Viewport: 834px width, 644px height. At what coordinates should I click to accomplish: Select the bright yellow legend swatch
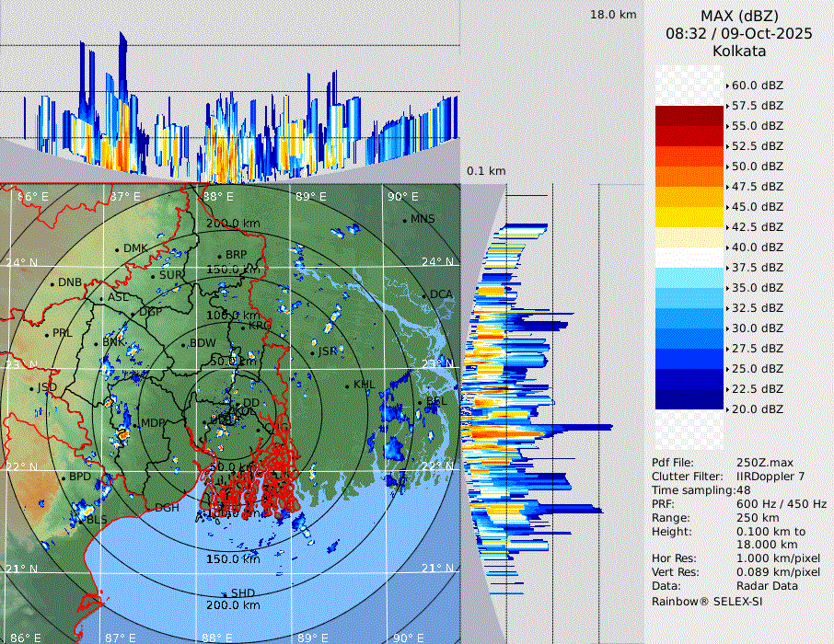pyautogui.click(x=689, y=217)
